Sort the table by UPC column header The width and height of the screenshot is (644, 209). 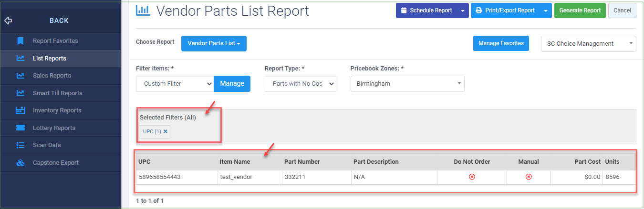pyautogui.click(x=145, y=162)
